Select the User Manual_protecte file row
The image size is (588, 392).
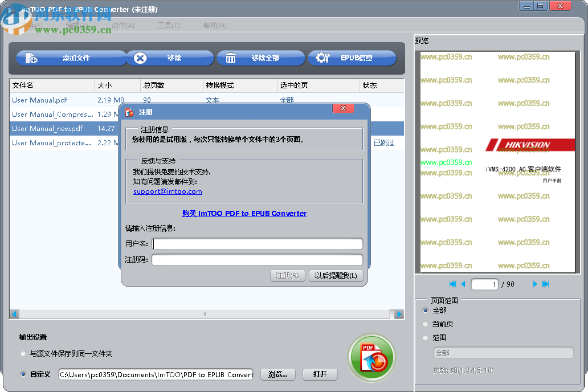click(x=52, y=142)
